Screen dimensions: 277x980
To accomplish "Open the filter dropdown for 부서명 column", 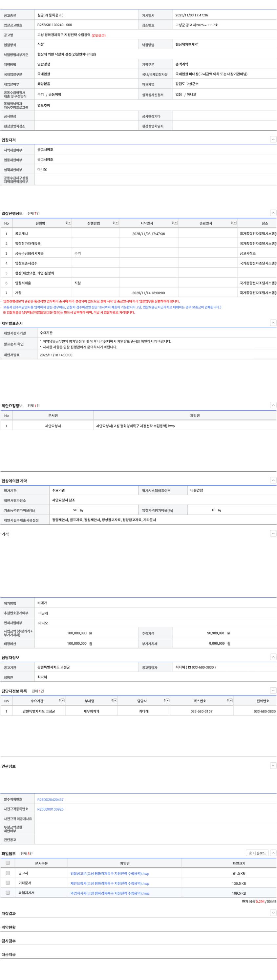I will click(115, 700).
